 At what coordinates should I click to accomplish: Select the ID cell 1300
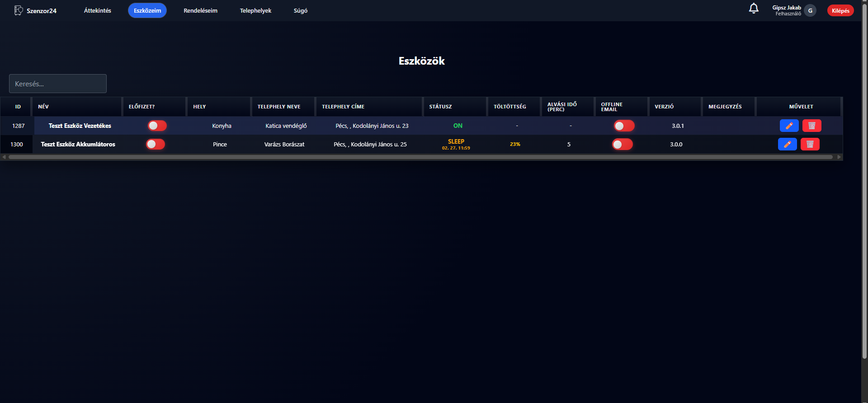pyautogui.click(x=16, y=144)
